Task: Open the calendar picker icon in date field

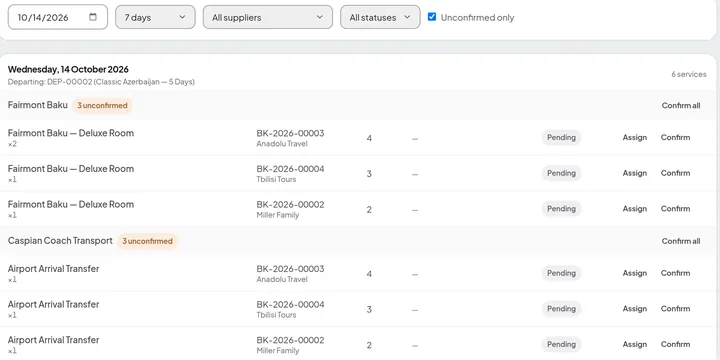Action: 93,17
